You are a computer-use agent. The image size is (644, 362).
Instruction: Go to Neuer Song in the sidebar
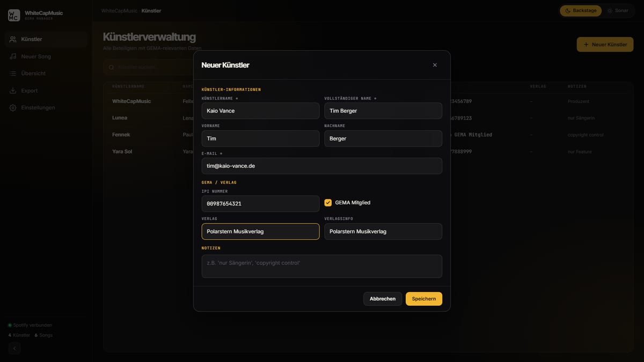click(46, 56)
